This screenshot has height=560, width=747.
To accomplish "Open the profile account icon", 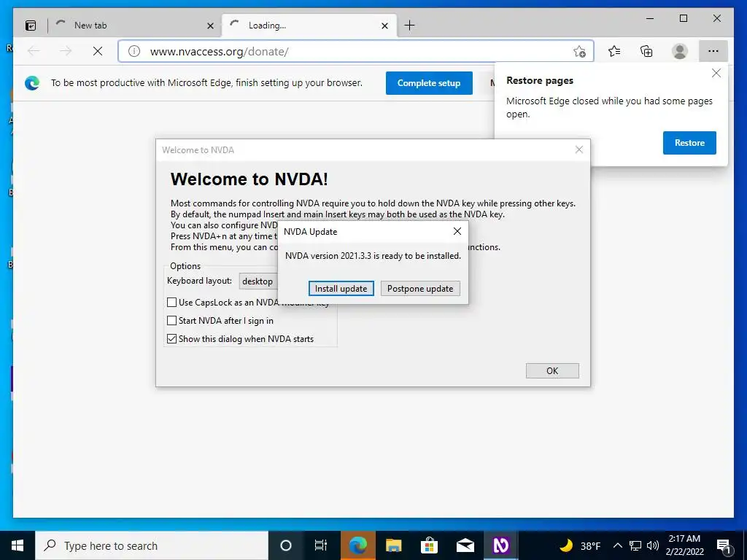I will pos(680,51).
